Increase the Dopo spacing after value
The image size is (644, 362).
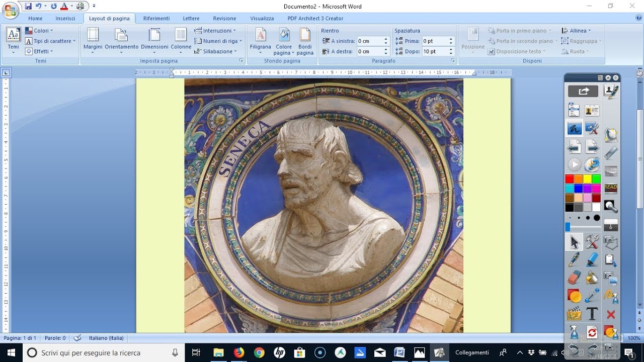click(x=451, y=49)
